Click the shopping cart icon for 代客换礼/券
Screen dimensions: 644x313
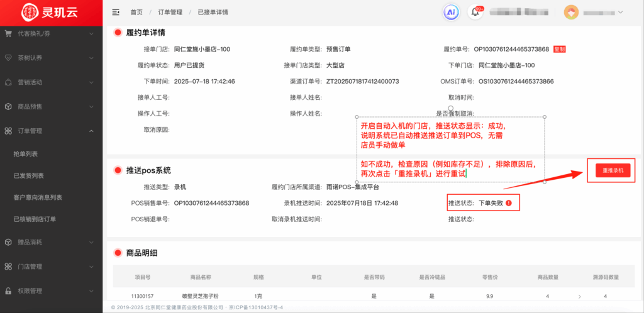click(x=8, y=34)
